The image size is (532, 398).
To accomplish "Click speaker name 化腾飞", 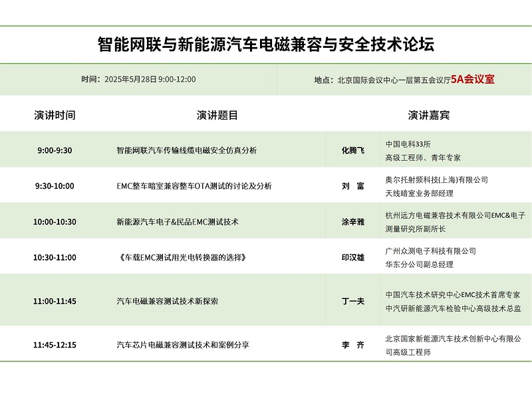I will coord(353,150).
